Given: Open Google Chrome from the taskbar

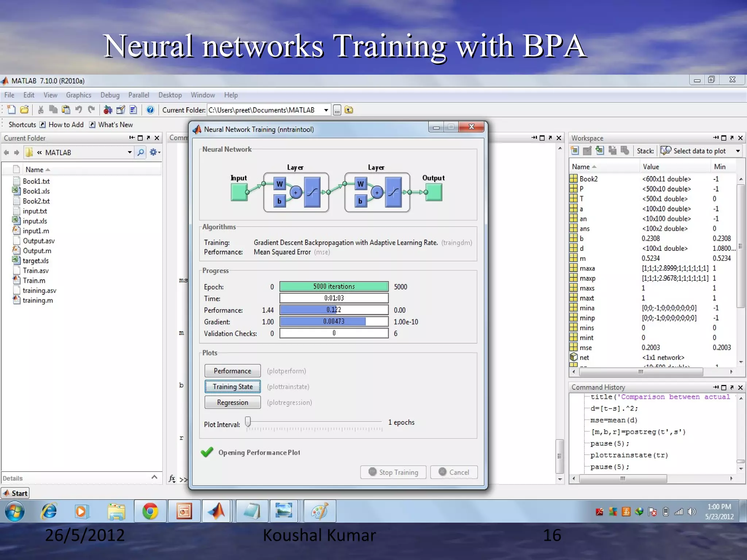Looking at the screenshot, I should pos(150,511).
